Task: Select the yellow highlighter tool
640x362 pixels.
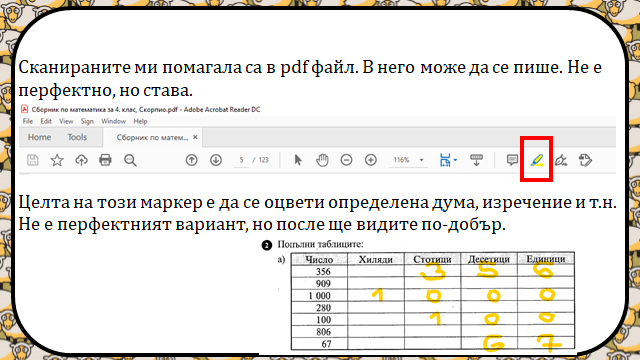Action: click(537, 160)
